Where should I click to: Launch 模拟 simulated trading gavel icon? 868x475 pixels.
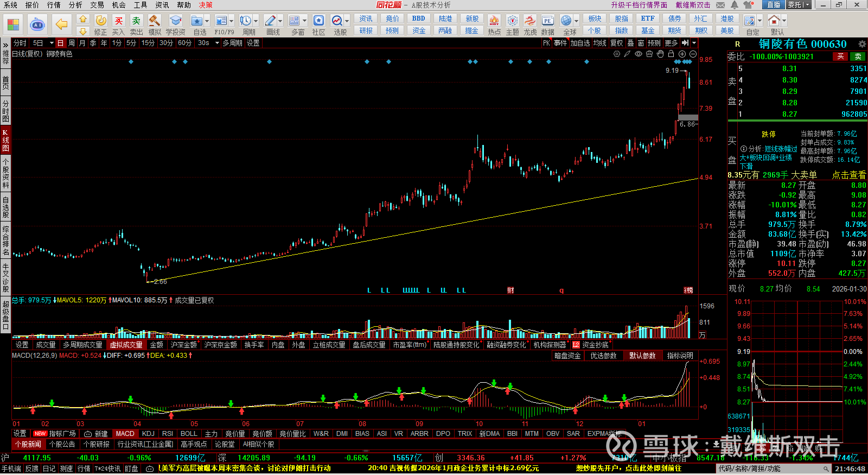155,21
